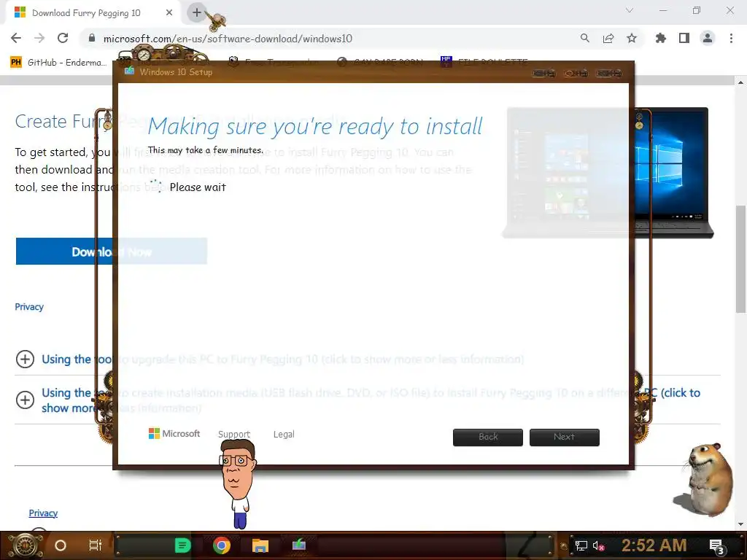
Task: Click the 'Please wait' status text
Action: [x=198, y=187]
